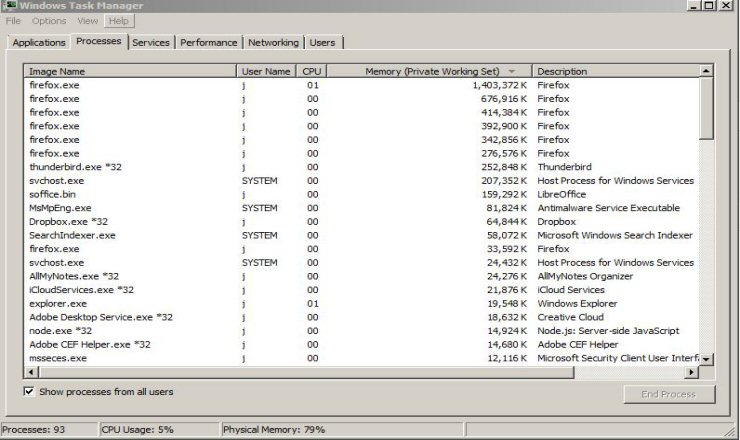Select the Dropbox.exe *32 process
This screenshot has height=440, width=740.
[362, 222]
